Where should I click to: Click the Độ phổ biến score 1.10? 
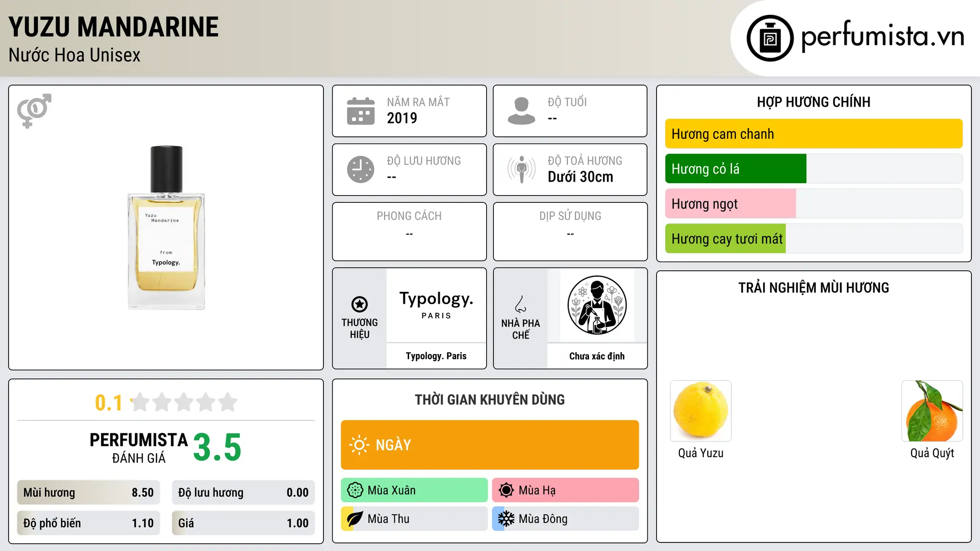[143, 523]
